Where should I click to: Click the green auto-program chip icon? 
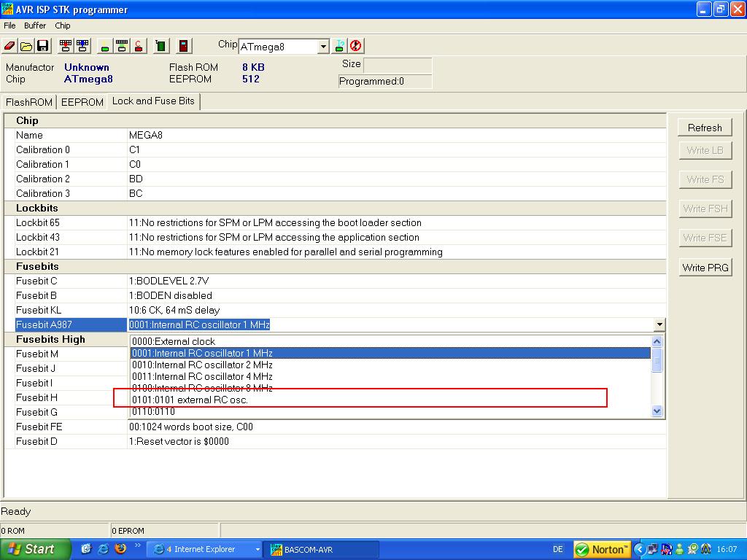[161, 46]
